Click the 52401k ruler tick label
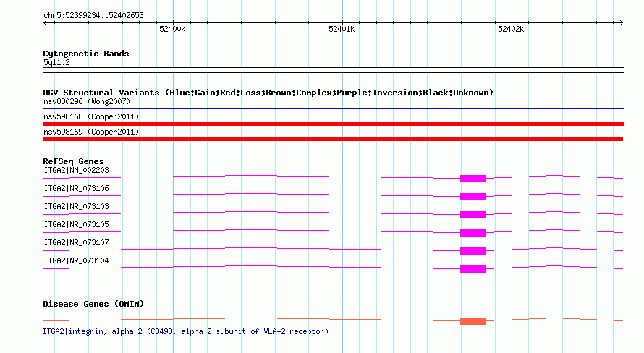 (x=342, y=29)
